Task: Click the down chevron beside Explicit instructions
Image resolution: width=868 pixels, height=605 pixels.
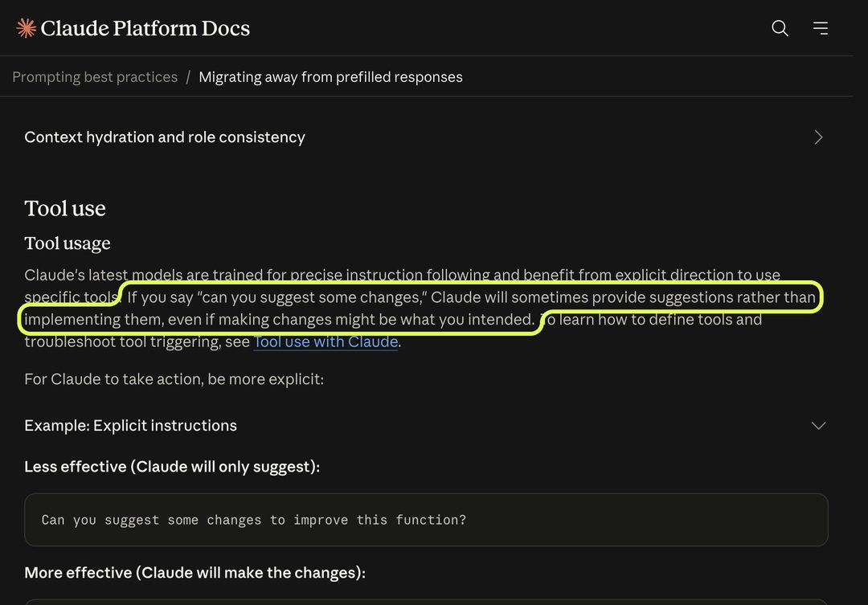Action: coord(818,425)
